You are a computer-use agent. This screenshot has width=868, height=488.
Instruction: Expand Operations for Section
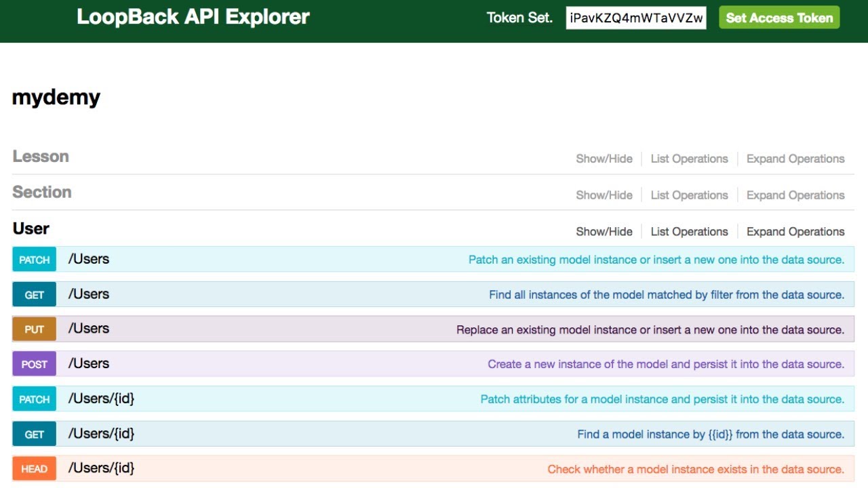click(x=795, y=195)
